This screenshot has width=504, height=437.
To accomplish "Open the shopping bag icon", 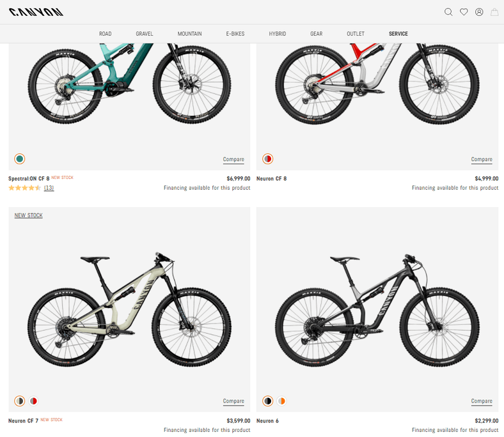I will [494, 12].
